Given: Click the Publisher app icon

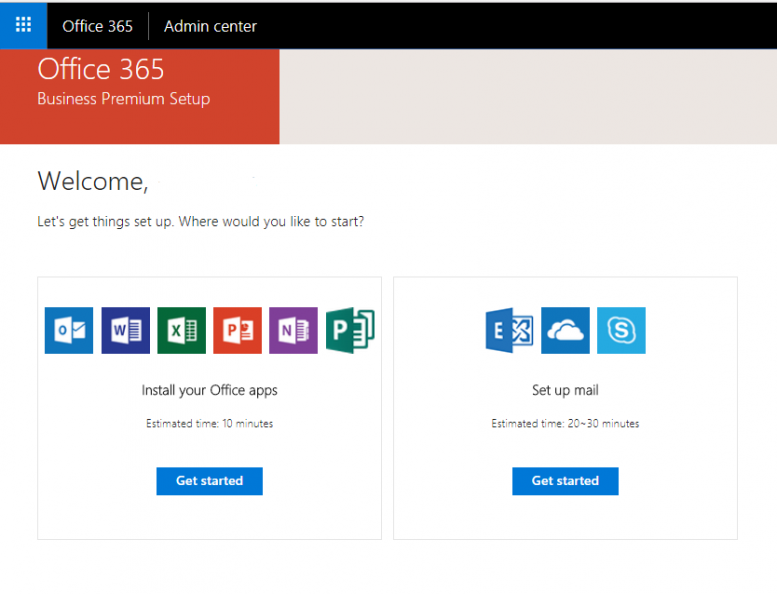Looking at the screenshot, I should point(350,330).
